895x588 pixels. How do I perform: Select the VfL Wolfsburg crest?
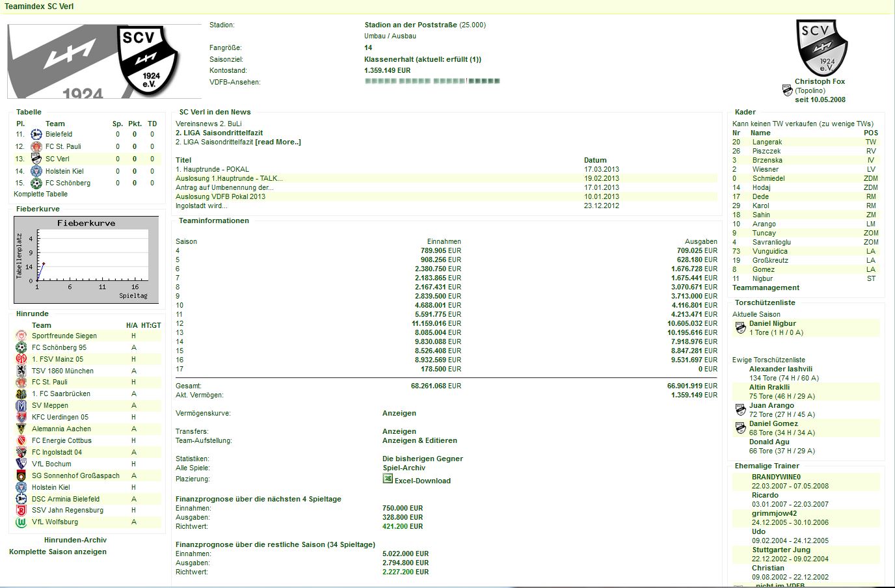pos(21,522)
